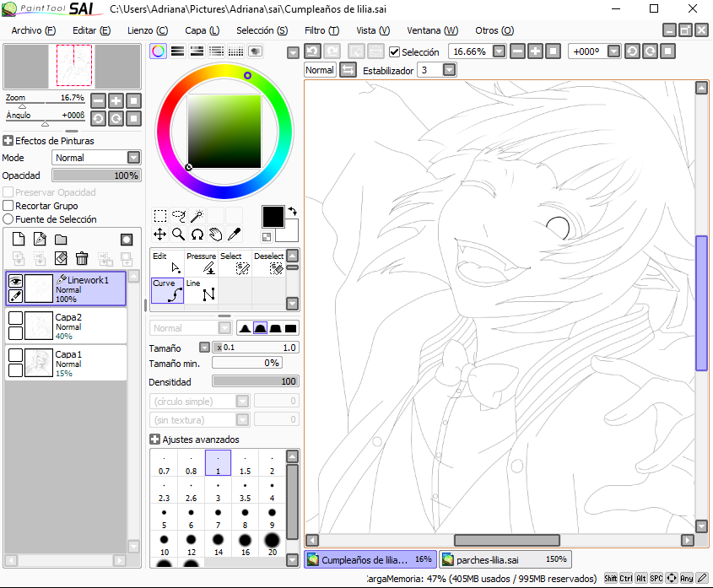Open the Normal view mode dropdown
Viewport: 713px width, 588px height.
click(320, 70)
